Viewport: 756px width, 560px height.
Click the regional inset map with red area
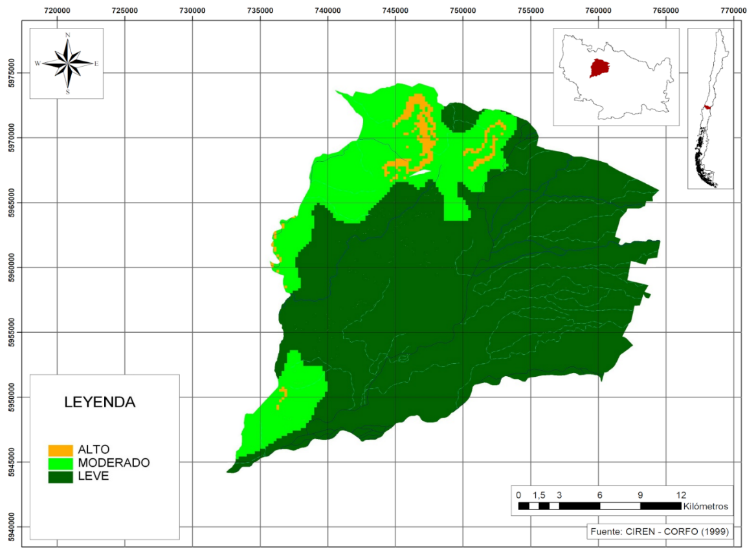click(x=616, y=76)
